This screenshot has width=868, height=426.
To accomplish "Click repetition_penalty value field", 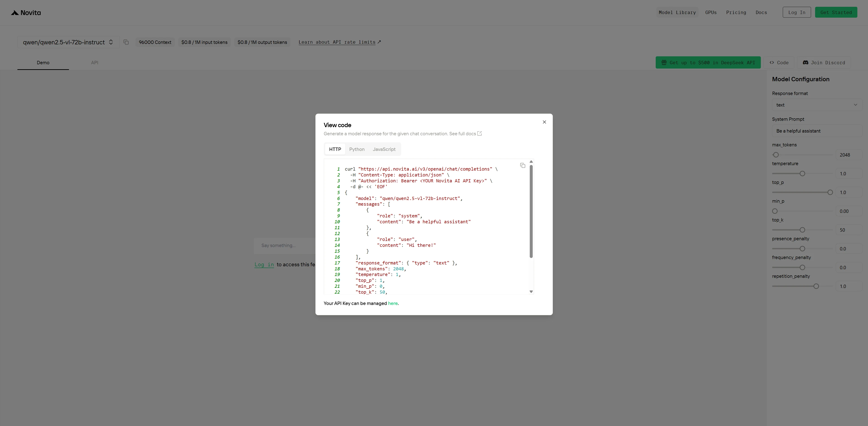I will (x=849, y=286).
